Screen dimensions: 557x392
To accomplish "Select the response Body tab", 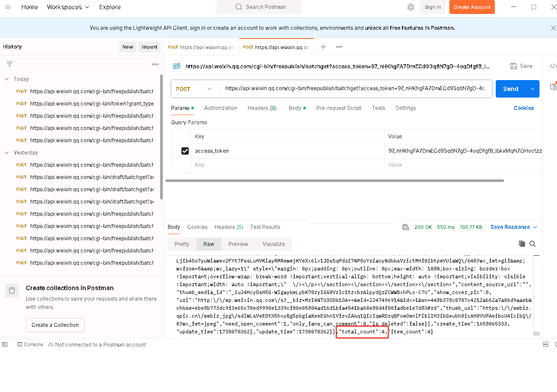I will (174, 227).
